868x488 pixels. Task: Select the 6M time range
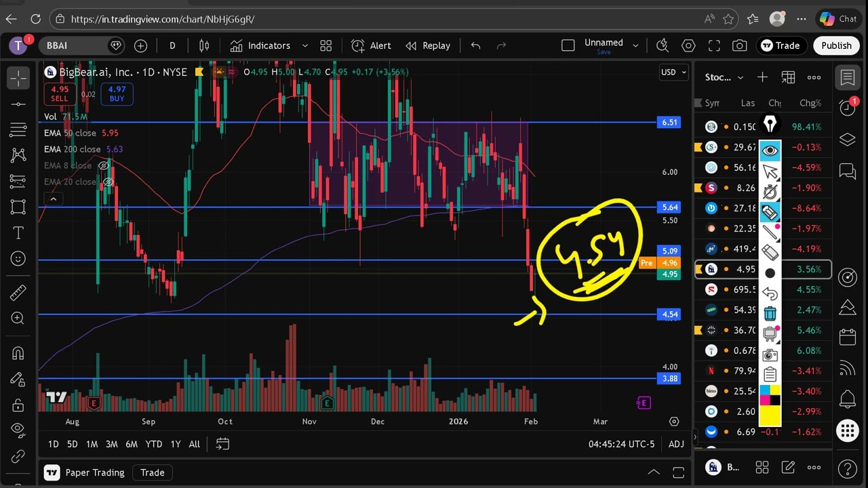tap(132, 444)
